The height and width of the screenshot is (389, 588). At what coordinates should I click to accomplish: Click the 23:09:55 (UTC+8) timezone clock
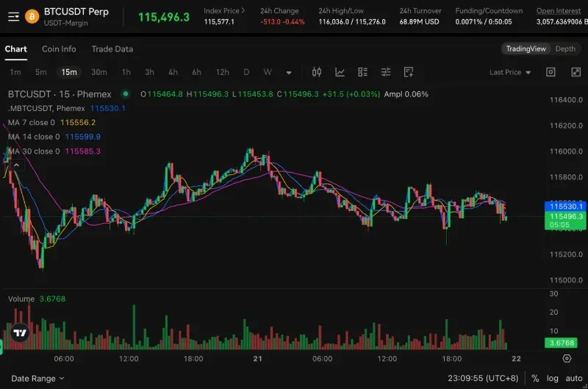coord(483,378)
